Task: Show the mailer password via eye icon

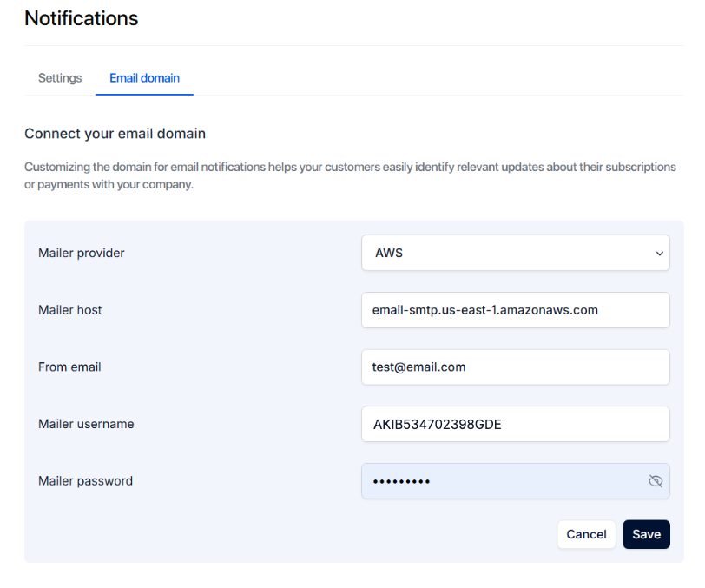Action: point(656,481)
